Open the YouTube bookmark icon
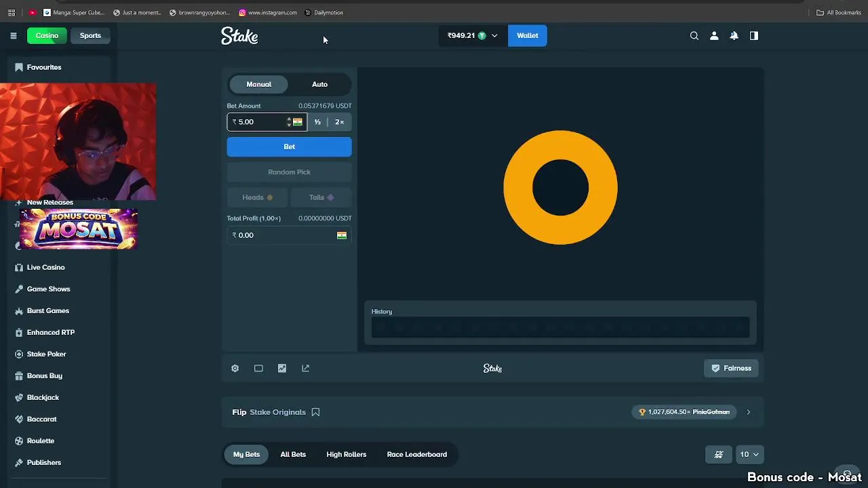This screenshot has height=488, width=868. pos(32,12)
